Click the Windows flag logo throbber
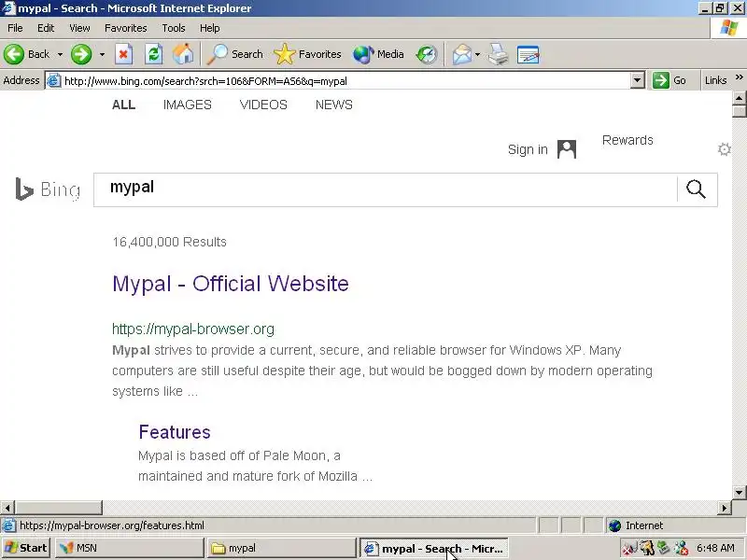This screenshot has width=747, height=560. [x=728, y=28]
